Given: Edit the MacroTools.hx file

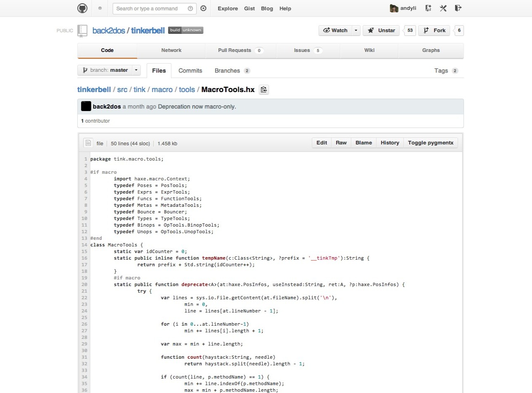Looking at the screenshot, I should click(322, 143).
